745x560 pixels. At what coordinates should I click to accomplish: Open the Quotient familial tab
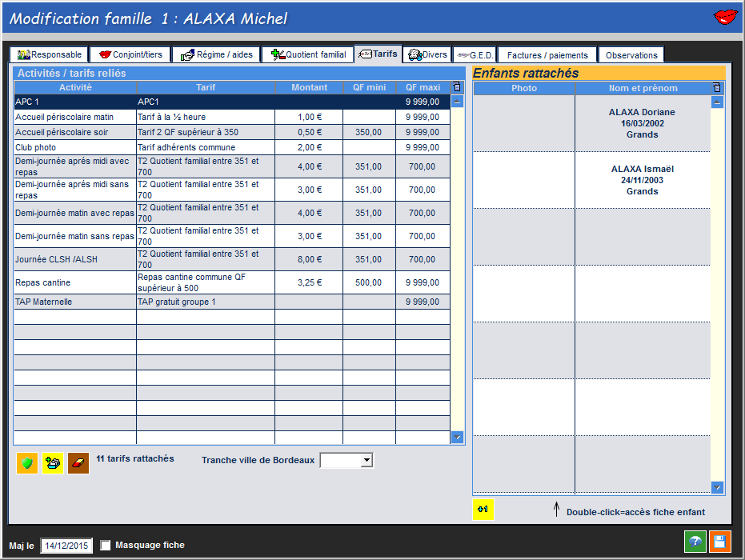[309, 54]
